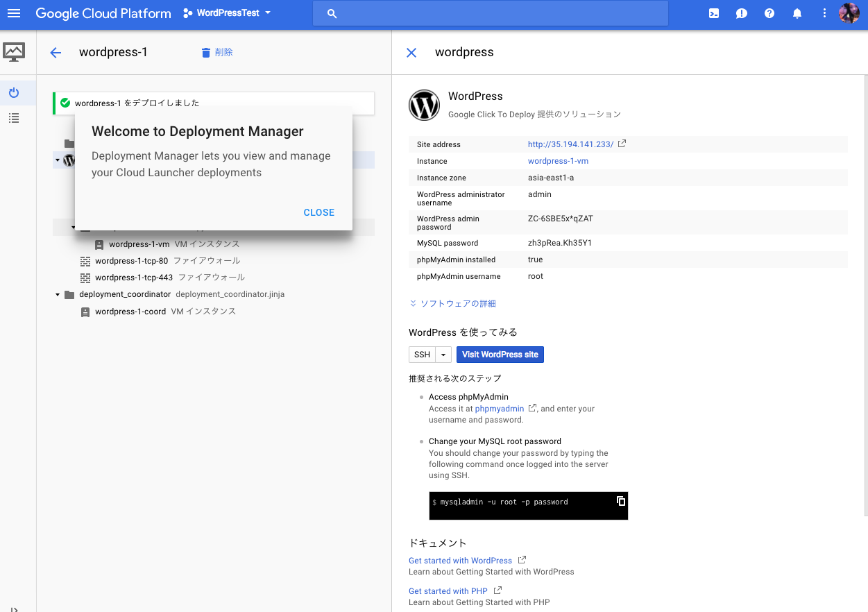Open the feedback alert icon in the top bar
Image resolution: width=868 pixels, height=612 pixels.
(x=742, y=13)
